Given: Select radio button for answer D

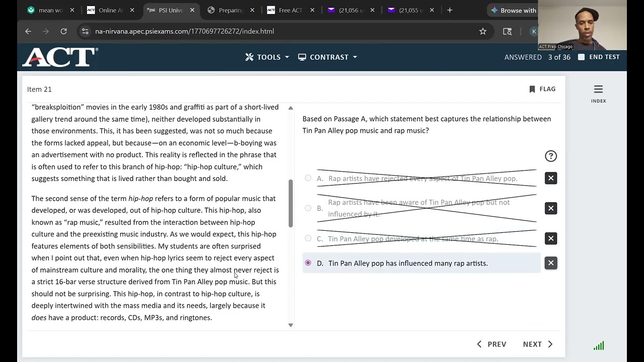Looking at the screenshot, I should coord(308,263).
